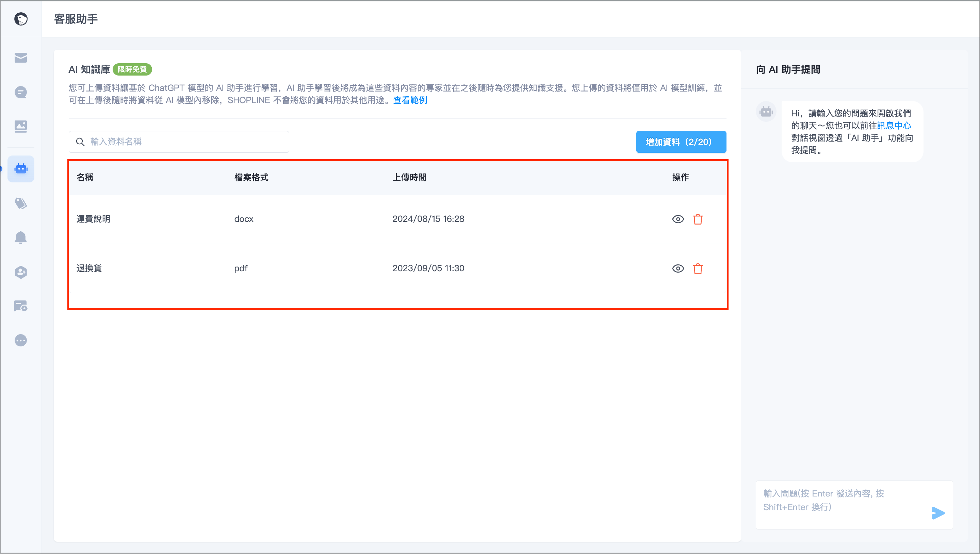The height and width of the screenshot is (554, 980).
Task: Click the 客服助手 page title
Action: pos(76,19)
